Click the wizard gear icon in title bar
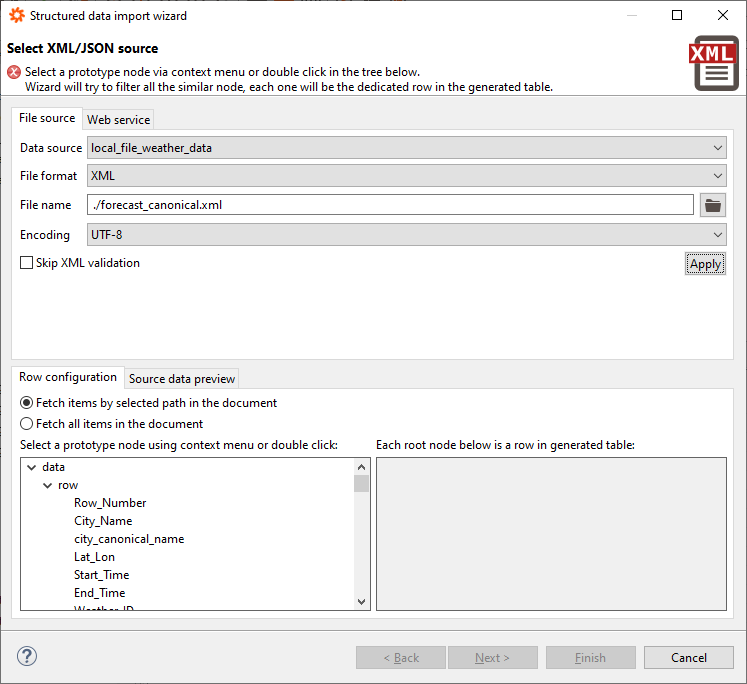Viewport: 747px width, 684px height. coord(16,16)
